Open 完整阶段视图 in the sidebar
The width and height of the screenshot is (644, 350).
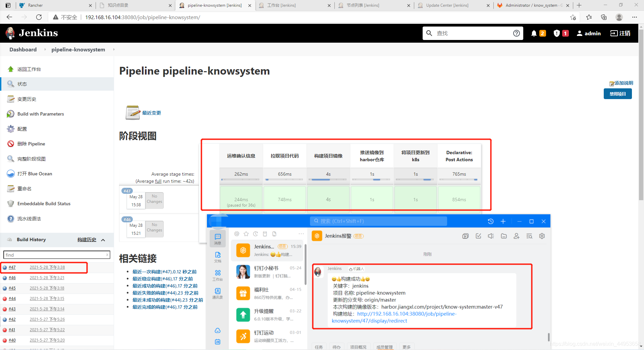[32, 159]
